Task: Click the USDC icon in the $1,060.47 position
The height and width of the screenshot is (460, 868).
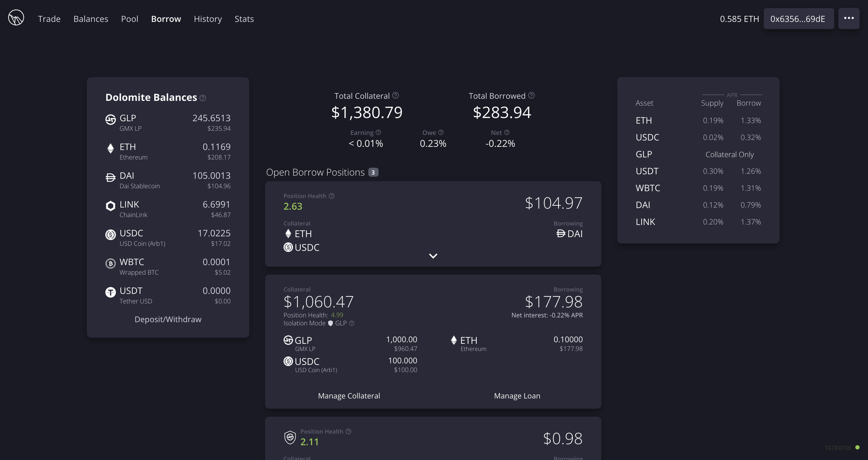Action: click(288, 361)
